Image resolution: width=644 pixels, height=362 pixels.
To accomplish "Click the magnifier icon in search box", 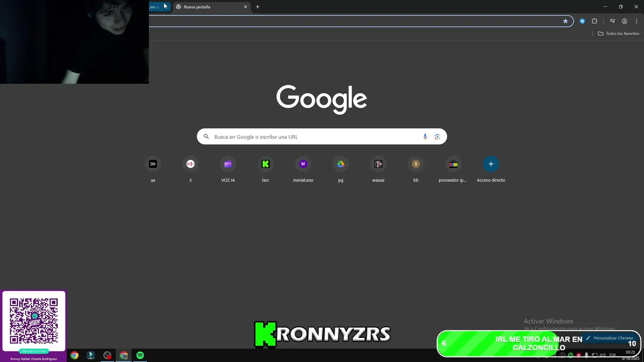I will click(x=206, y=137).
